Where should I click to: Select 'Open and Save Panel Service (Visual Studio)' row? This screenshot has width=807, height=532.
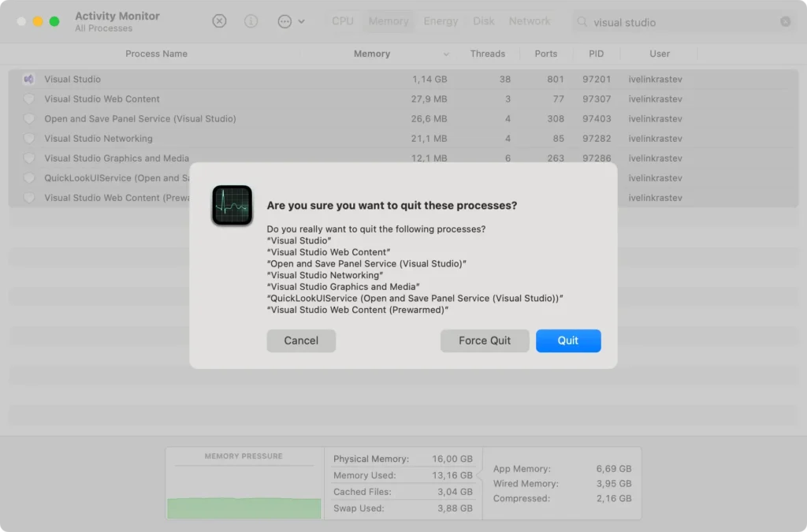click(403, 118)
